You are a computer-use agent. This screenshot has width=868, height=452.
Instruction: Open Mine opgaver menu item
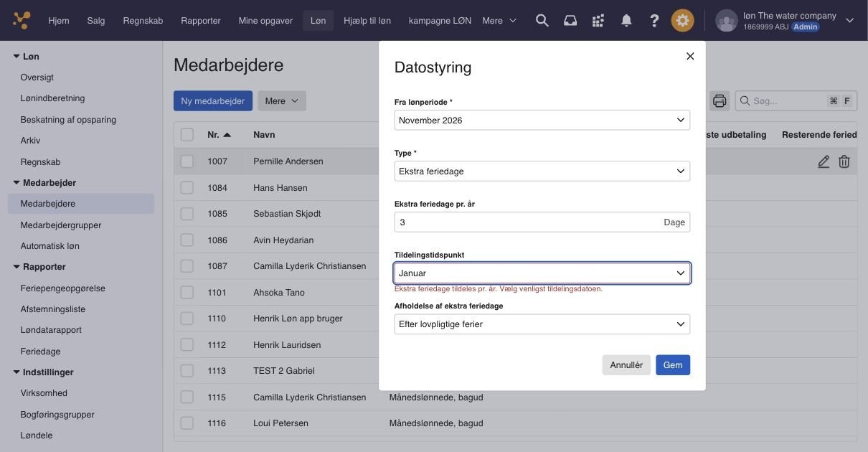pos(265,21)
